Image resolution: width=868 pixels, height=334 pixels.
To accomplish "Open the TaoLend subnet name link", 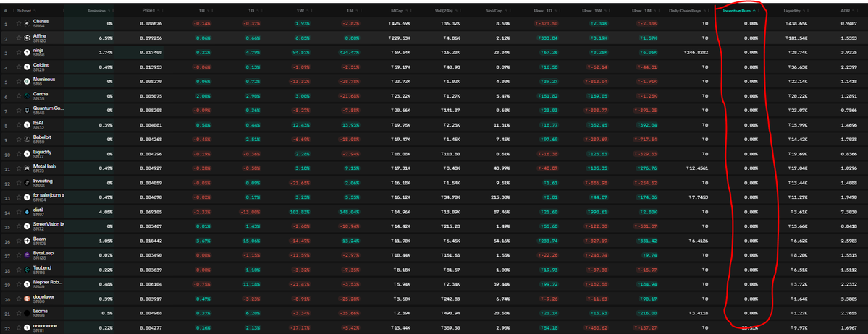I will [43, 267].
